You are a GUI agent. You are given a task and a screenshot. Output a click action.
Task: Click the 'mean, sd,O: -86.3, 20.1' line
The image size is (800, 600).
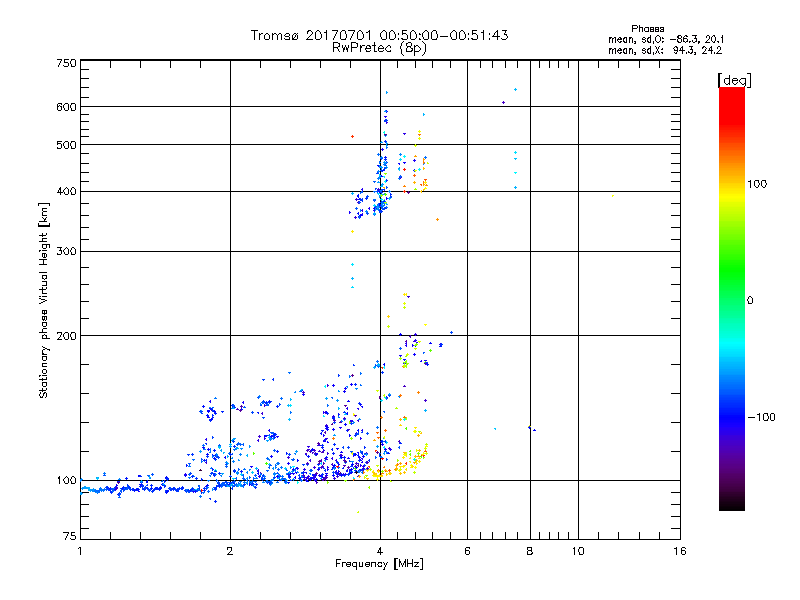(x=666, y=39)
